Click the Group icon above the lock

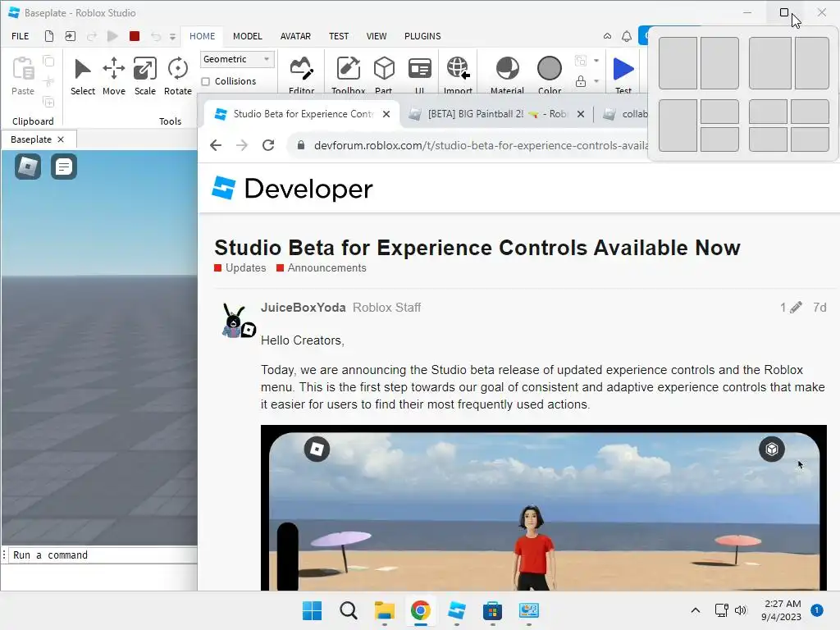[x=581, y=61]
